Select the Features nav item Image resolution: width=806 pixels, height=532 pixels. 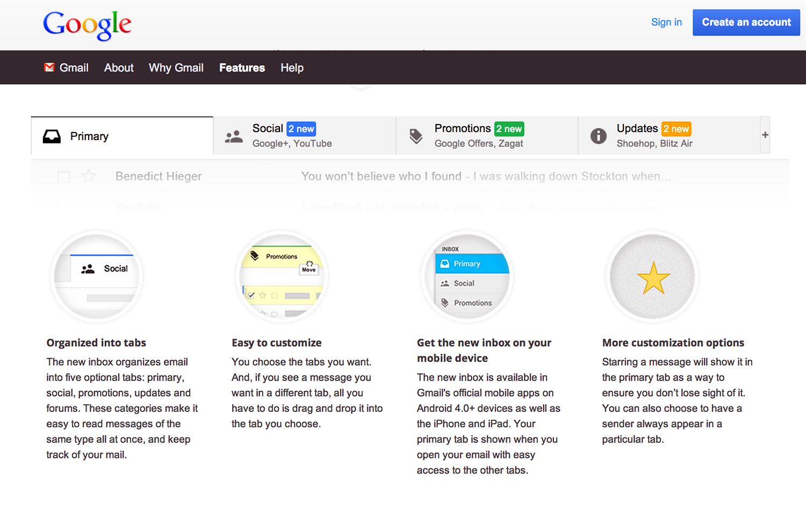coord(242,68)
